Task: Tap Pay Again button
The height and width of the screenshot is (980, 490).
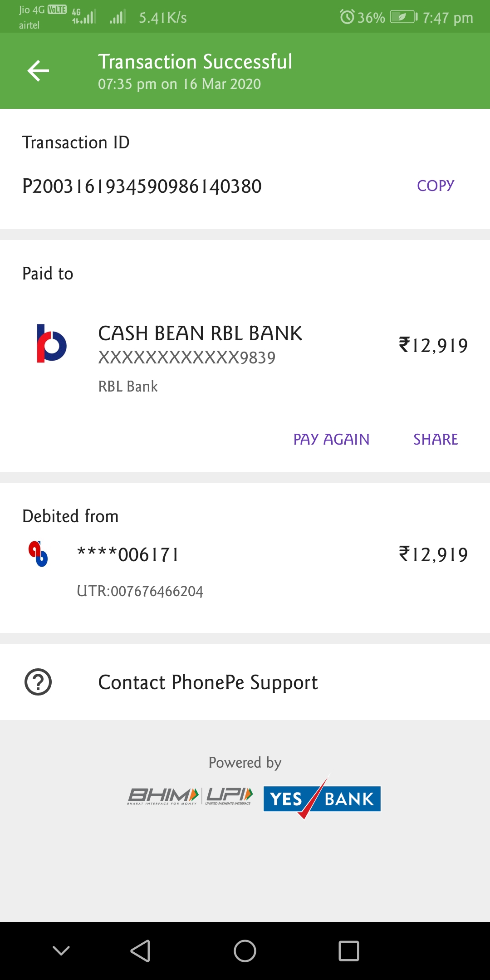Action: [x=331, y=439]
